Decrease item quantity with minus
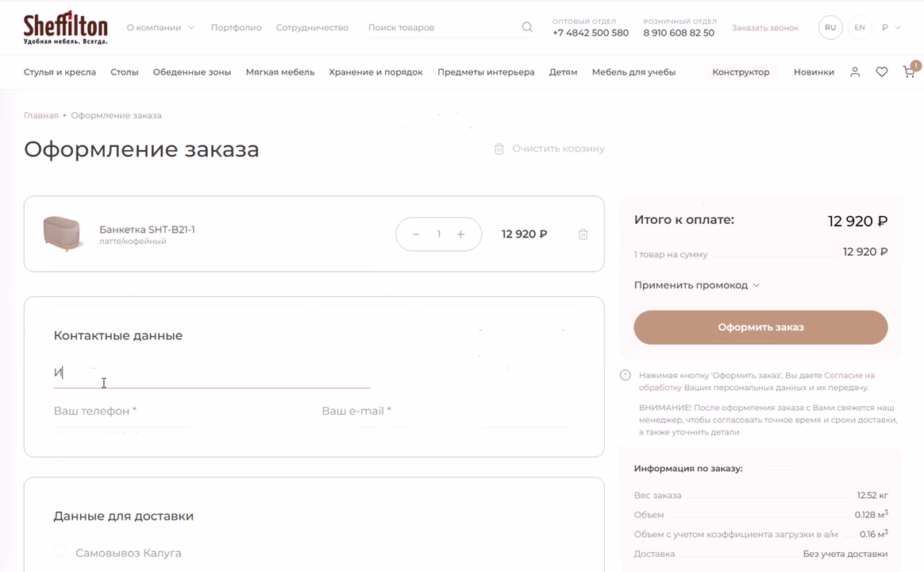Viewport: 924px width, 572px height. pyautogui.click(x=416, y=234)
